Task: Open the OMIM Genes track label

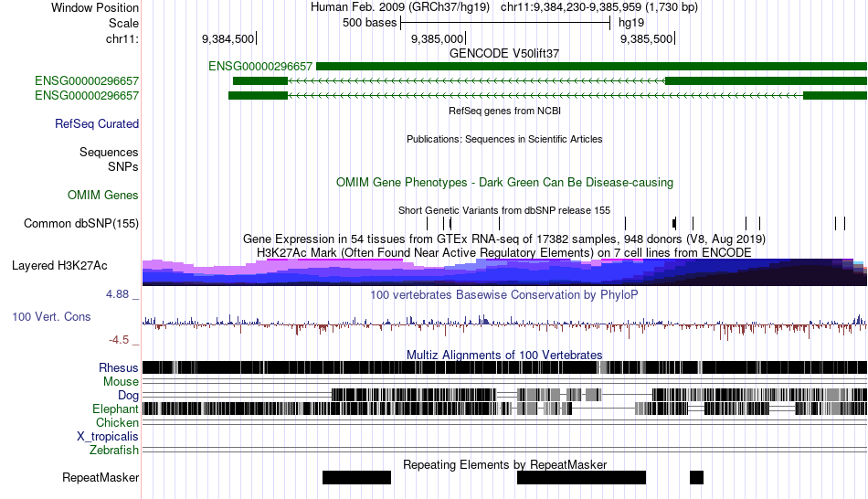Action: point(103,195)
